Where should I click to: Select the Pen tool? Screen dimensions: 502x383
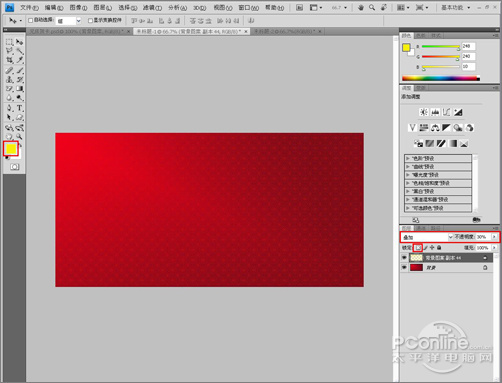(9, 108)
